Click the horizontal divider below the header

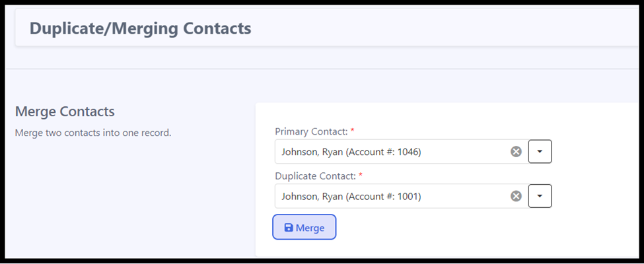coord(322,69)
